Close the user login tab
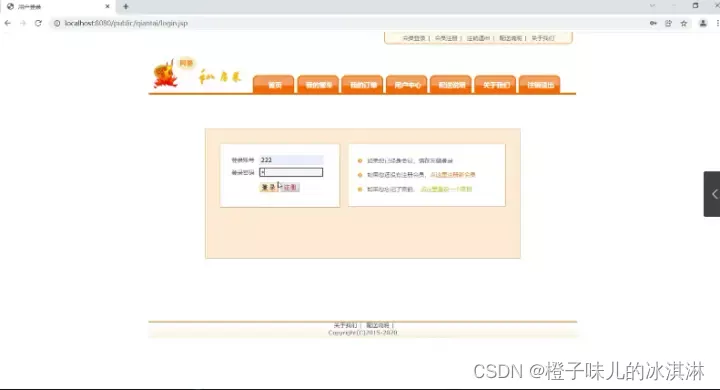The height and width of the screenshot is (390, 720). tap(107, 6)
